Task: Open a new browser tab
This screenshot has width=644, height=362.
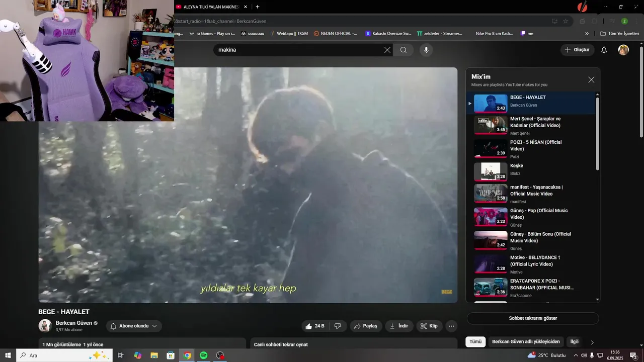Action: click(258, 7)
